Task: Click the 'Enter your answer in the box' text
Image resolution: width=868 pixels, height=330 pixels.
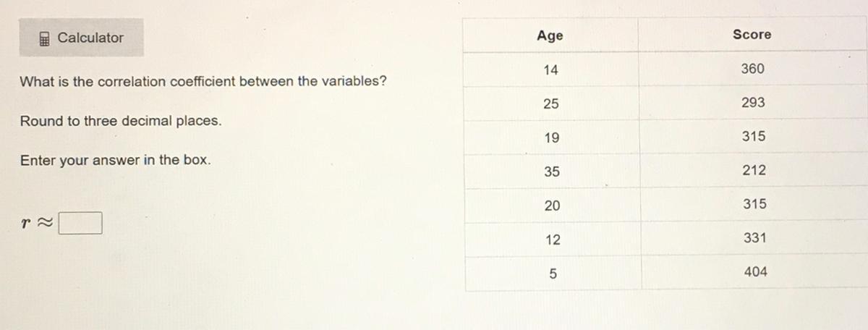Action: [x=116, y=160]
